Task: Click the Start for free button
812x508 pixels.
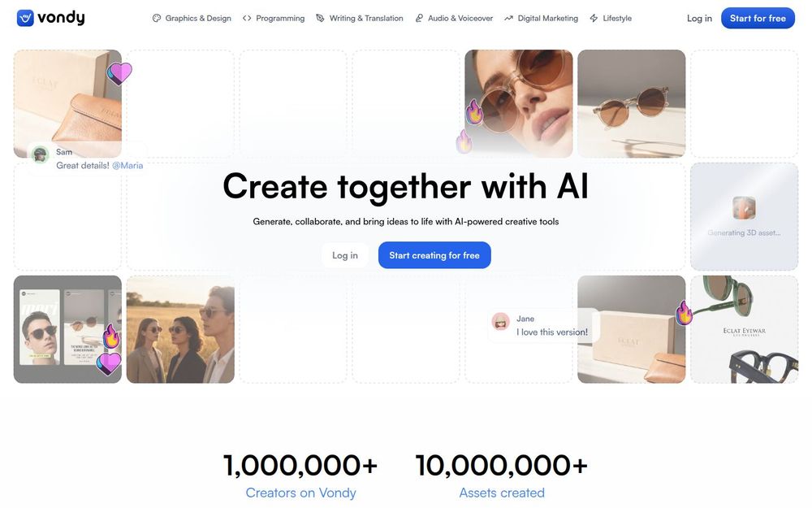Action: [758, 18]
